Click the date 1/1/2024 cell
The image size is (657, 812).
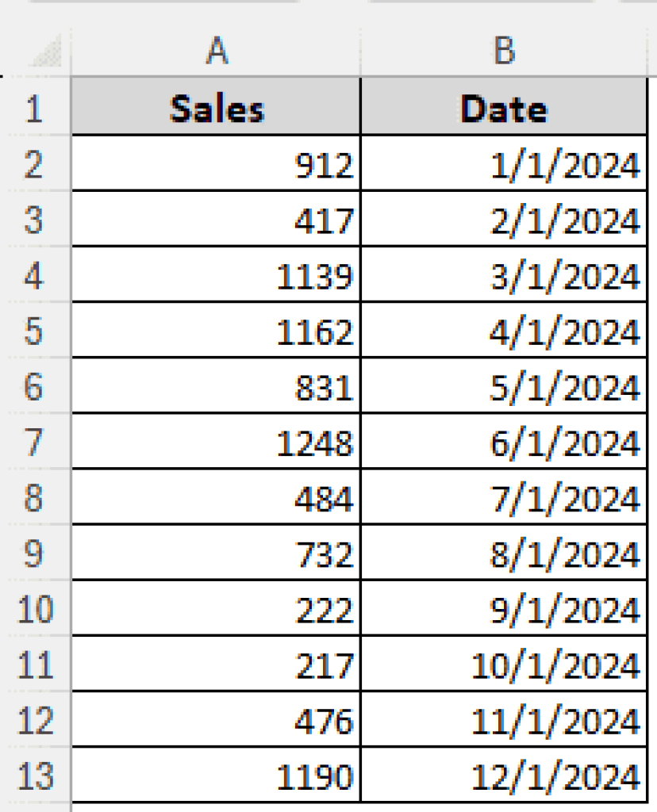(505, 164)
